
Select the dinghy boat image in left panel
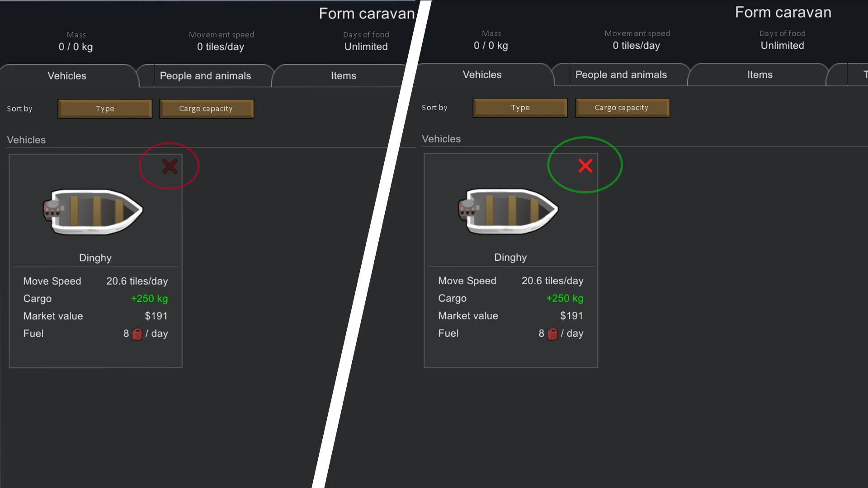coord(93,211)
